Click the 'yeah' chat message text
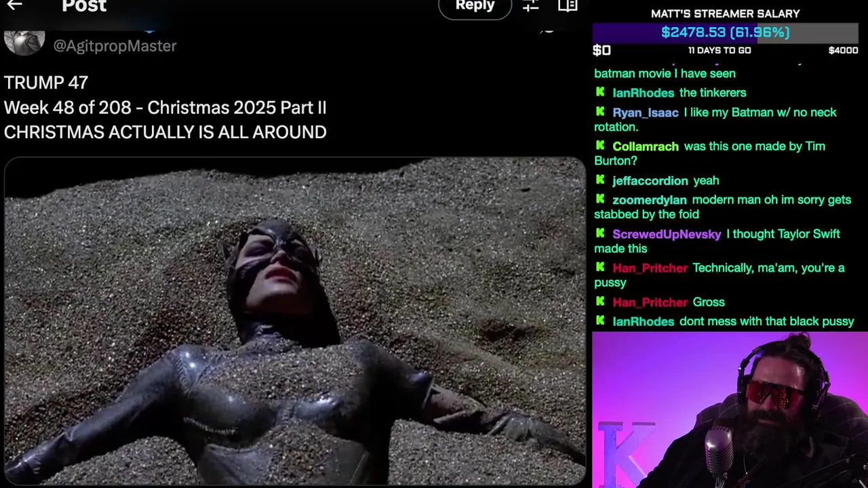 (706, 181)
